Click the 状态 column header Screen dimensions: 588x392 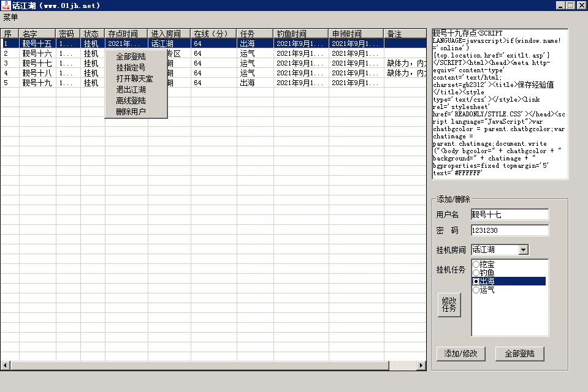92,33
